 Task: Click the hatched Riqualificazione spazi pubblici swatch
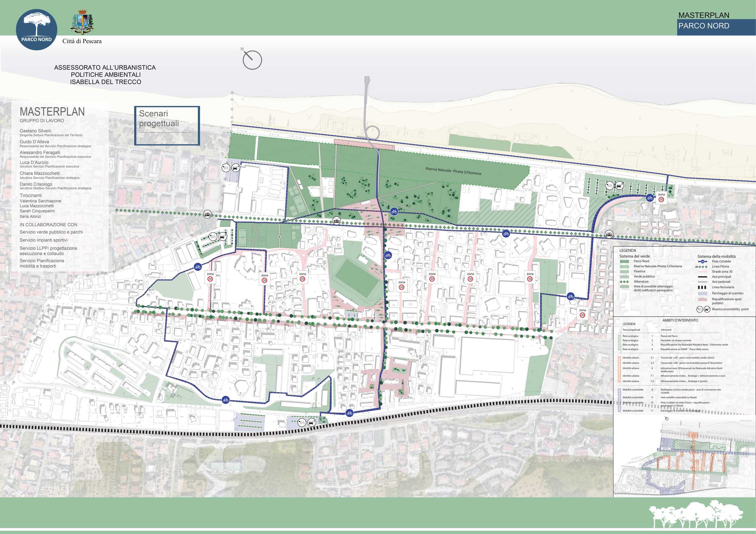point(702,299)
